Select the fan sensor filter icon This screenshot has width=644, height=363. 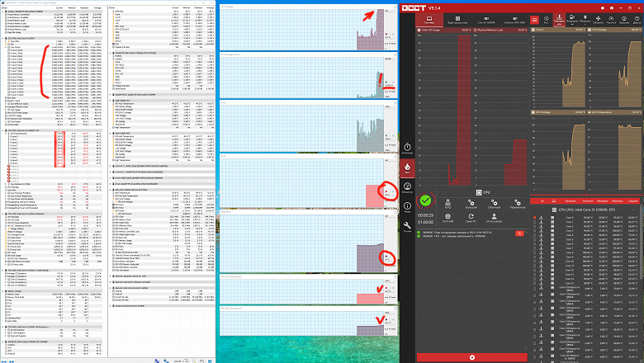(598, 20)
